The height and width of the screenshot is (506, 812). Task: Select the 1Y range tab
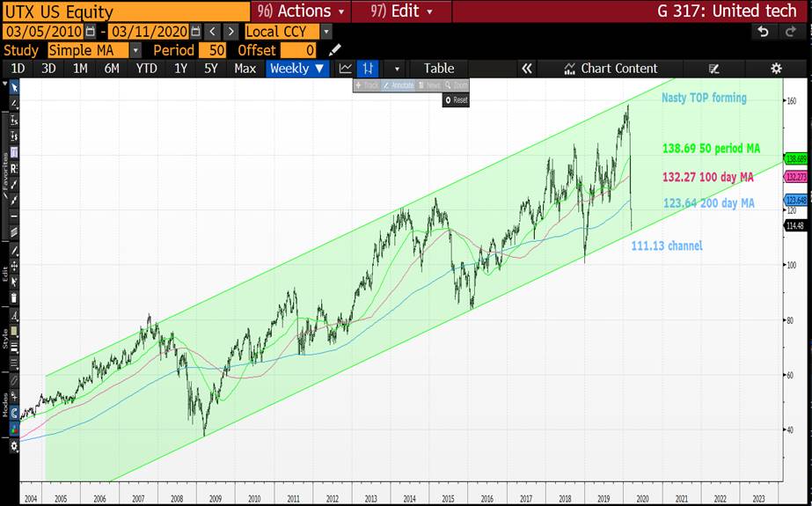point(180,69)
